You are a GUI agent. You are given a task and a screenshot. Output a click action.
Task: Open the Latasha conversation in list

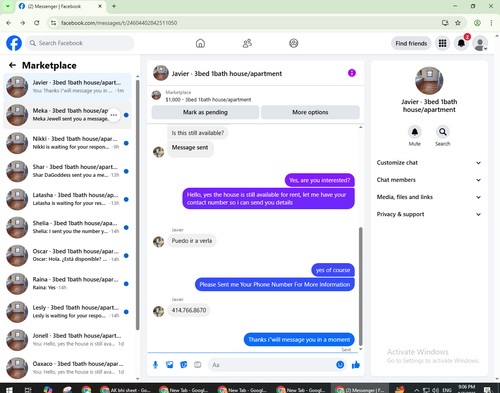[x=67, y=199]
